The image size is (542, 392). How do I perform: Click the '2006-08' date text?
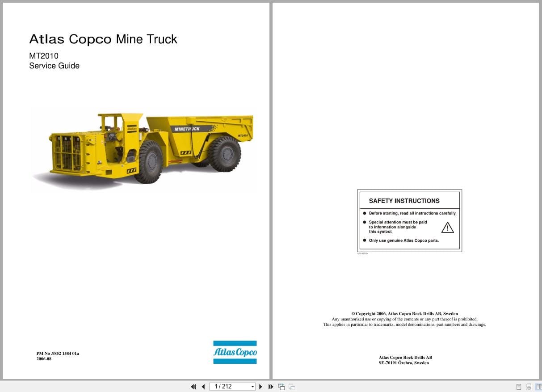pos(44,358)
